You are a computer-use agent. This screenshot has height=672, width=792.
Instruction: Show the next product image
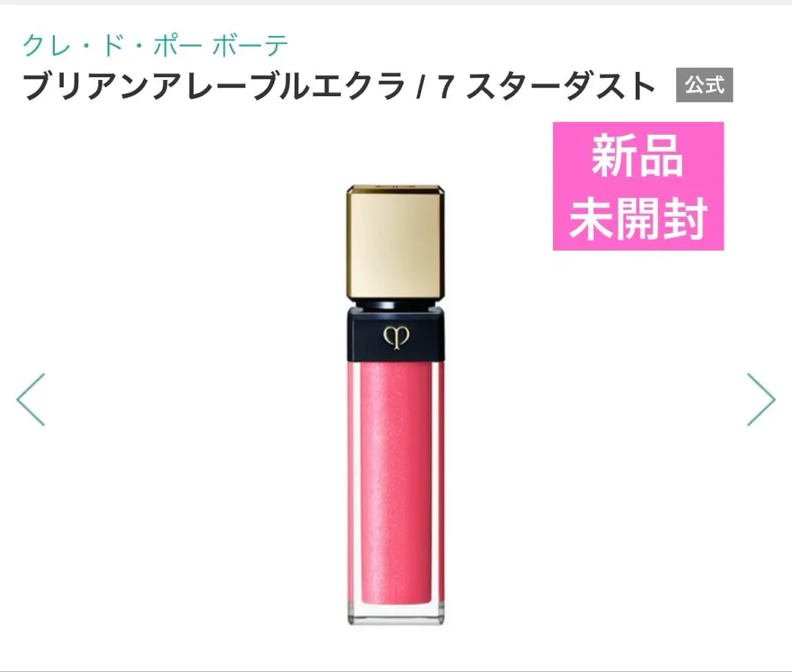(x=761, y=400)
